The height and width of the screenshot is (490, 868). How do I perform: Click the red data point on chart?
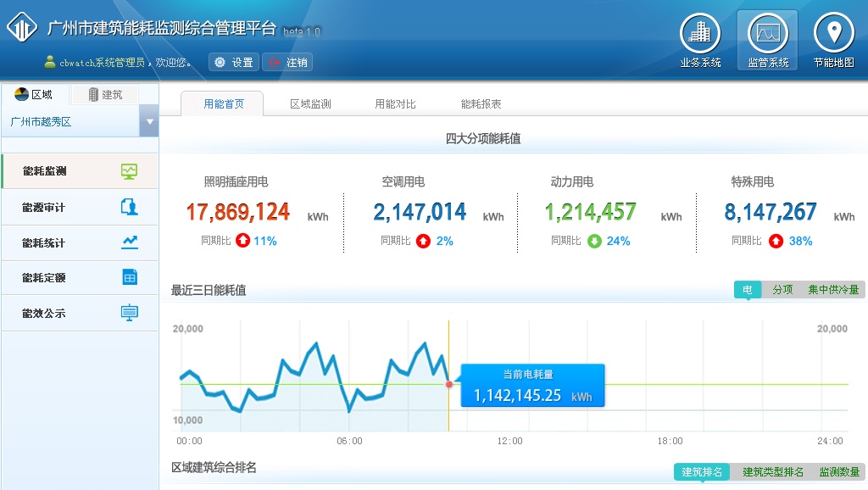click(x=449, y=384)
